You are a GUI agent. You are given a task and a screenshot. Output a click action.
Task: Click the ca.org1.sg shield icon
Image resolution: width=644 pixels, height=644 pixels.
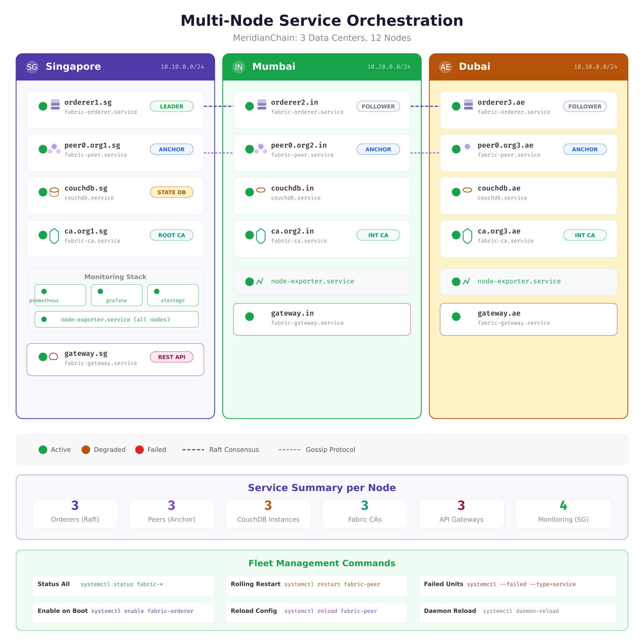(54, 235)
